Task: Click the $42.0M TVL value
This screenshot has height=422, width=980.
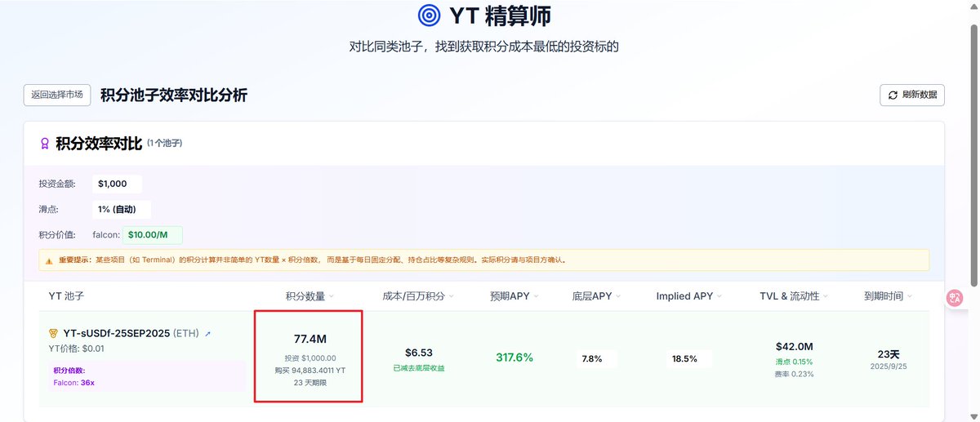Action: coord(795,346)
